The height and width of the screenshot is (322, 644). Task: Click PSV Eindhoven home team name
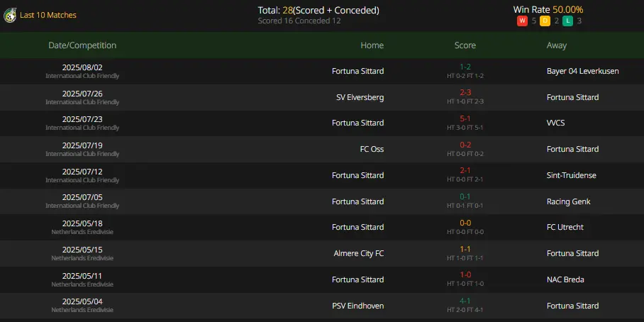(x=357, y=306)
